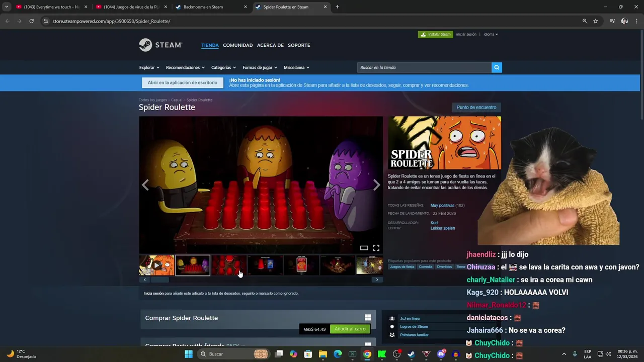Expand the Formas de jugar menu

[x=260, y=67]
